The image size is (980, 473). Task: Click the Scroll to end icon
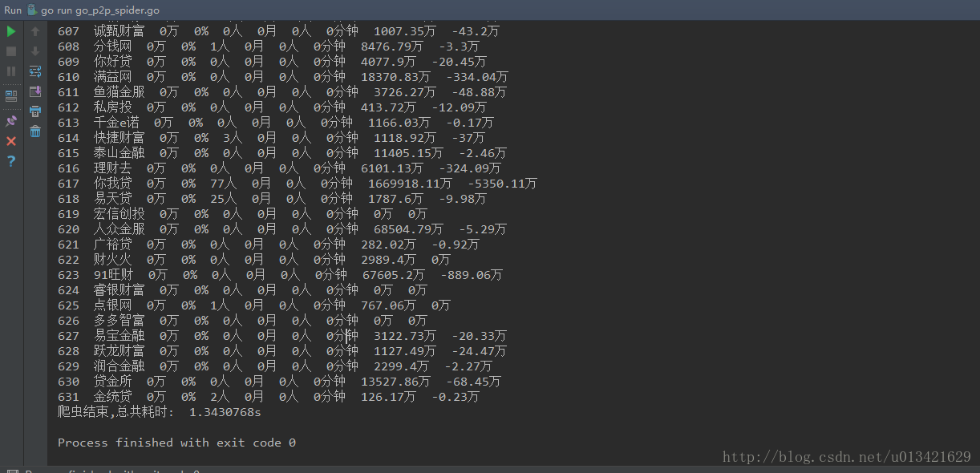[35, 91]
